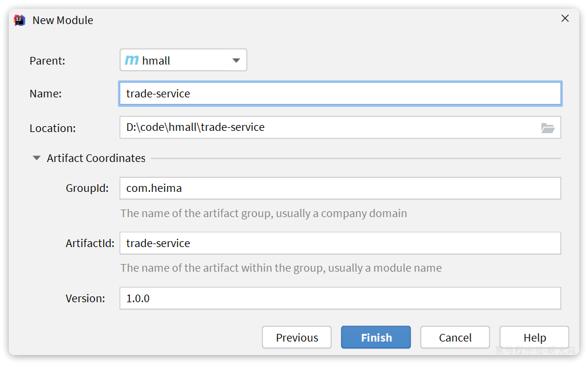Click the Artifact Coordinates section label
588x365 pixels.
coord(96,158)
